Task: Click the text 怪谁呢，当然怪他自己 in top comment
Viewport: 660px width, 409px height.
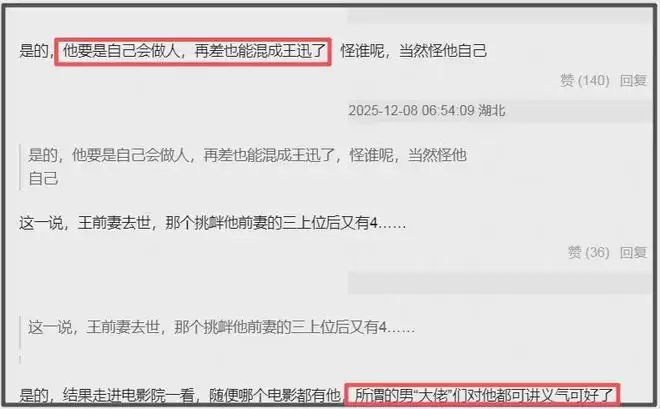Action: [414, 51]
